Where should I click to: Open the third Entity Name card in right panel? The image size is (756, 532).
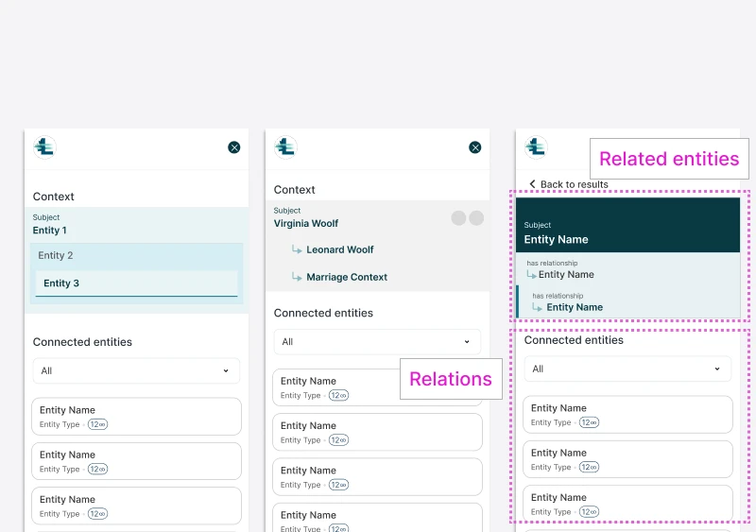point(627,504)
